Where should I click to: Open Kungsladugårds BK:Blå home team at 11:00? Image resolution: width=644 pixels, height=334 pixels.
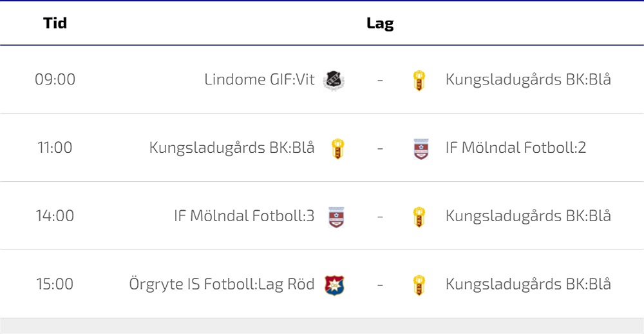[232, 148]
